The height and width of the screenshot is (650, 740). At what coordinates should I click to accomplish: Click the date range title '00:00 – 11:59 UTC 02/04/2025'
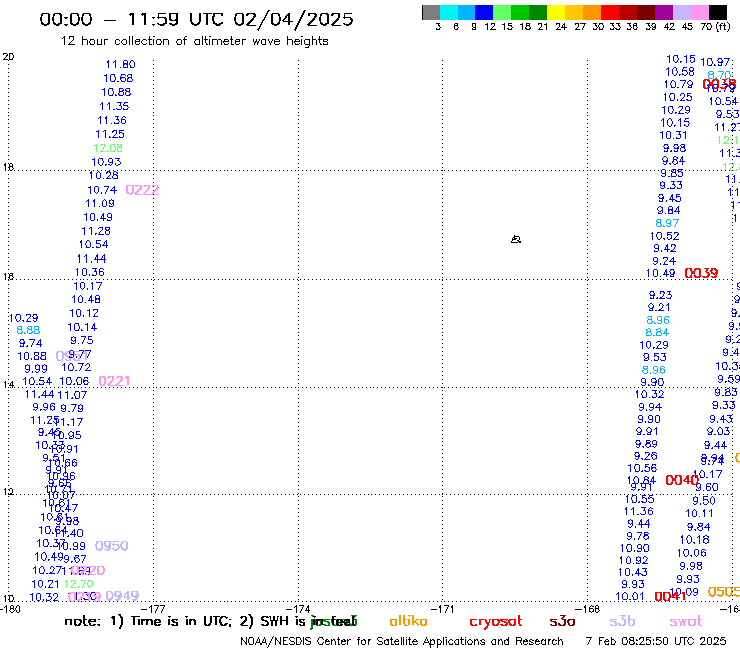[x=196, y=19]
